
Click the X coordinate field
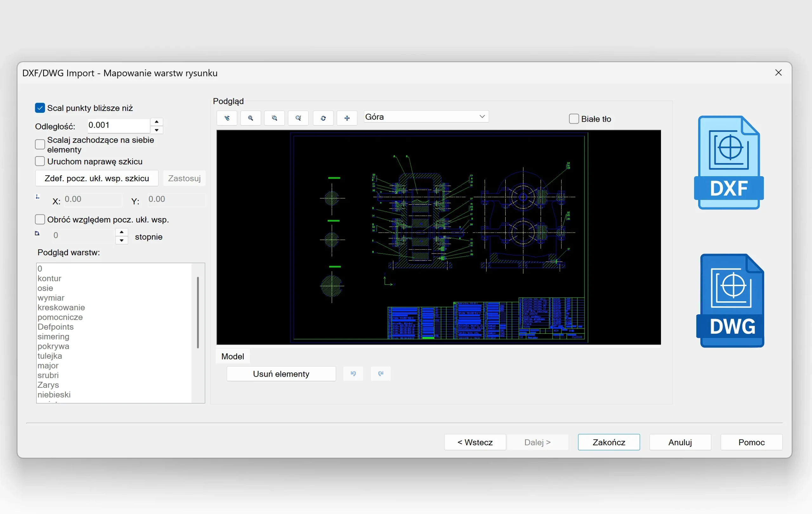coord(93,200)
